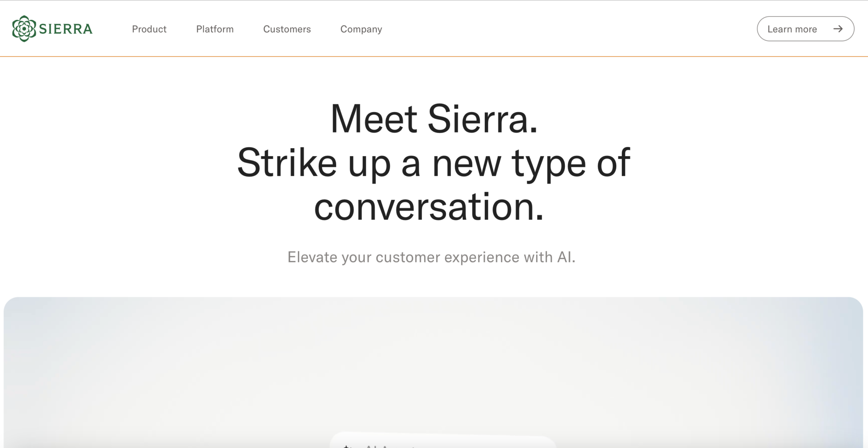
Task: Click "AI." at the subtitle's end
Action: pyautogui.click(x=566, y=257)
